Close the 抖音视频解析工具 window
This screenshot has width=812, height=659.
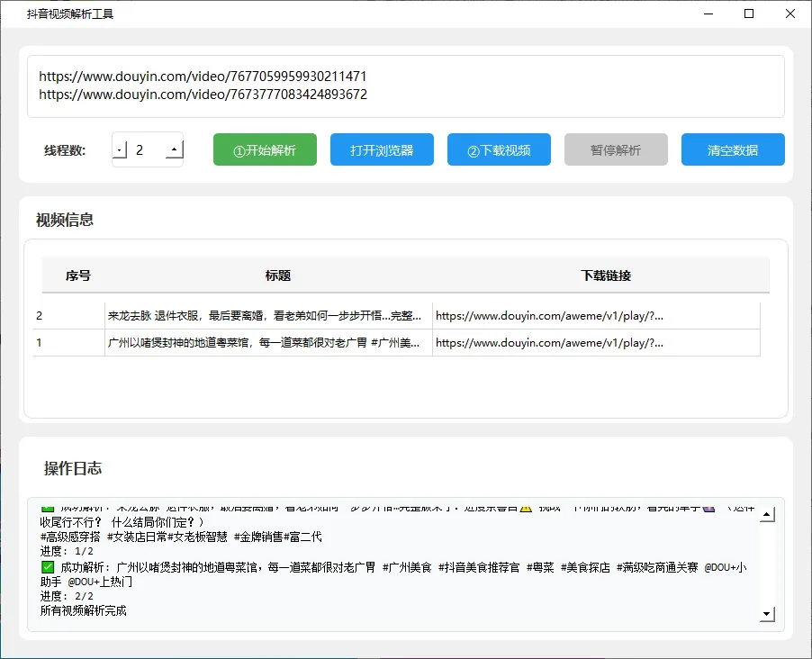(790, 14)
